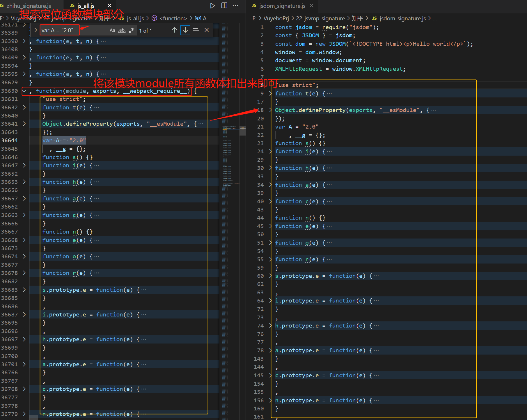527x420 pixels.
Task: Select the jsdom_signature.js tab
Action: [282, 6]
